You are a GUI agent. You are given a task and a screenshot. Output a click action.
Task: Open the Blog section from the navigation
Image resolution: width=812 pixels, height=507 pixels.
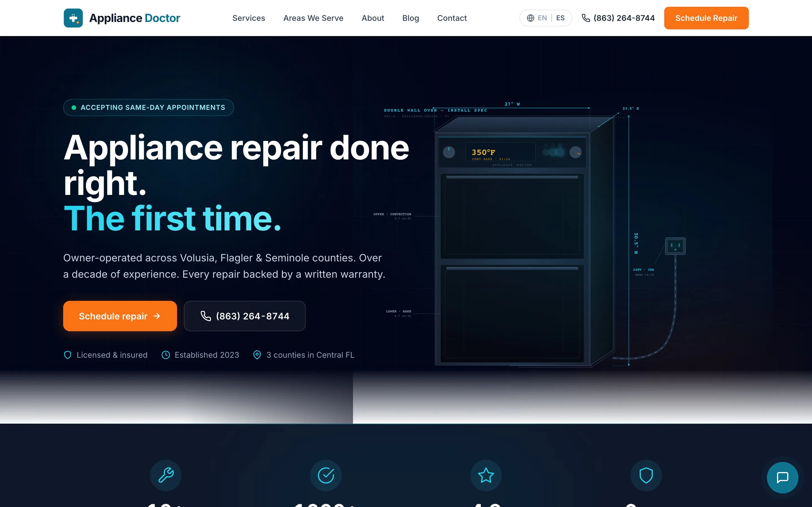click(410, 18)
